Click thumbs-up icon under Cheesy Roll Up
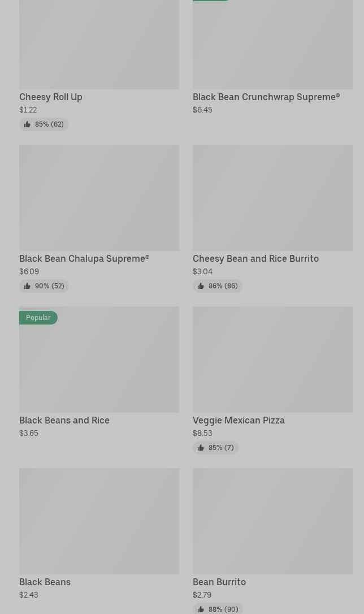Screen dimensions: 364x614 click(x=27, y=124)
